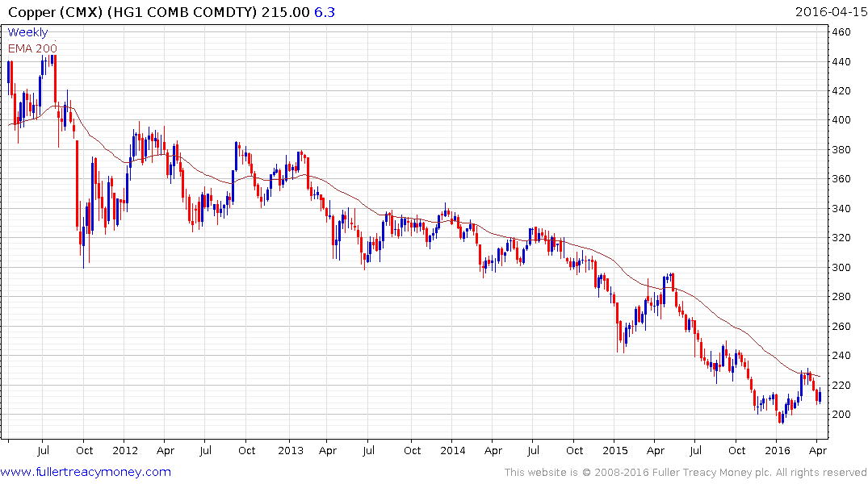Click the 'Weekly' interval label
The image size is (868, 484).
coord(27,32)
